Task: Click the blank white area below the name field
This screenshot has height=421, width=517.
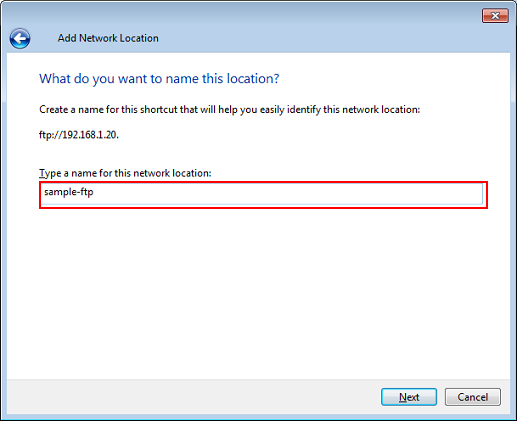Action: pos(258,293)
